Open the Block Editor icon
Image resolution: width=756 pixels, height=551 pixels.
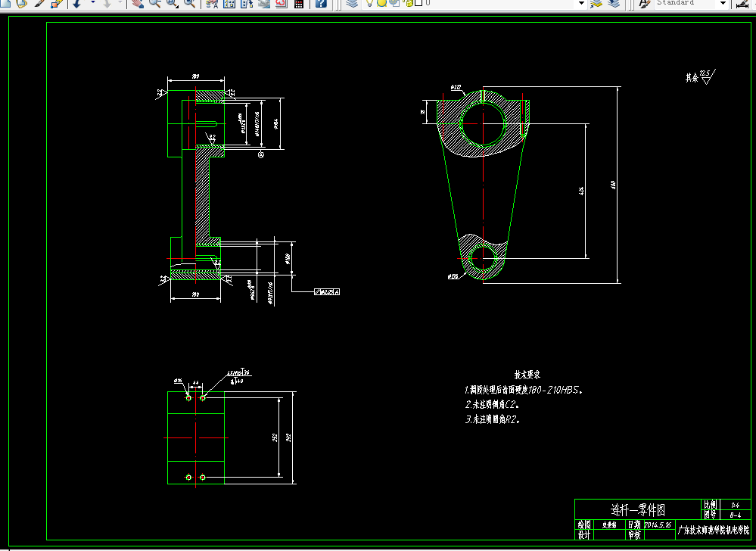[57, 4]
